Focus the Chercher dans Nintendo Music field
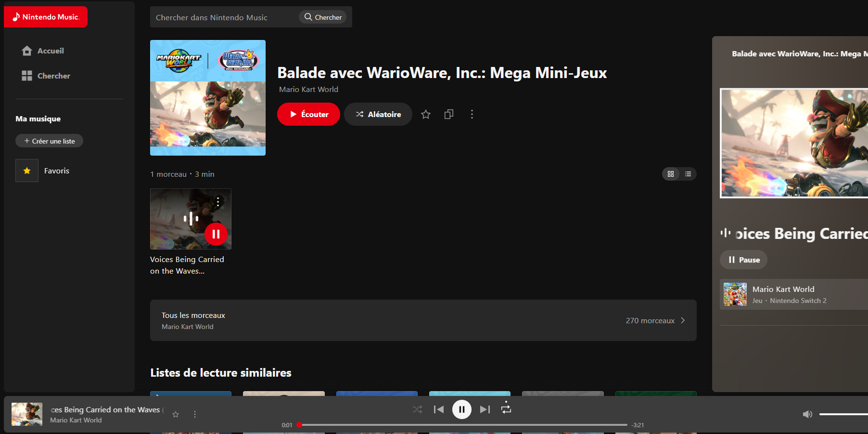Image resolution: width=868 pixels, height=434 pixels. [x=224, y=17]
